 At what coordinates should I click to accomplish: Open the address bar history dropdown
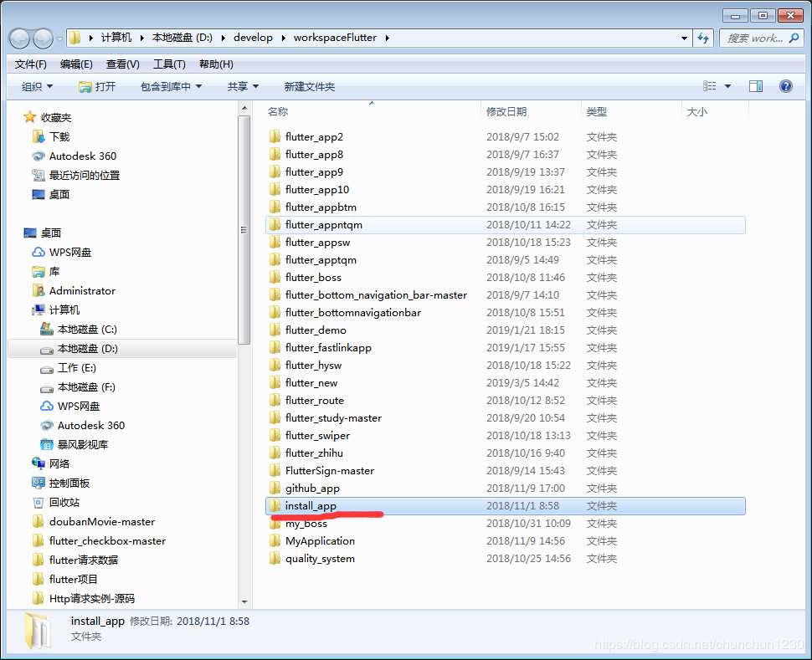(684, 38)
